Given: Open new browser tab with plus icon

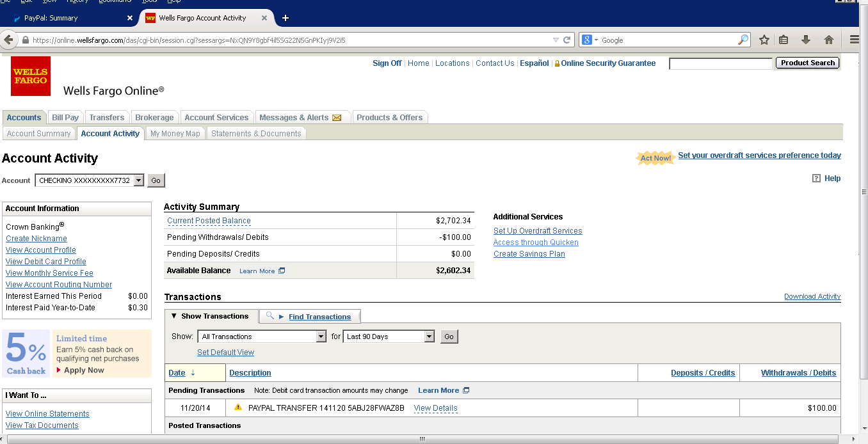Looking at the screenshot, I should pos(285,18).
